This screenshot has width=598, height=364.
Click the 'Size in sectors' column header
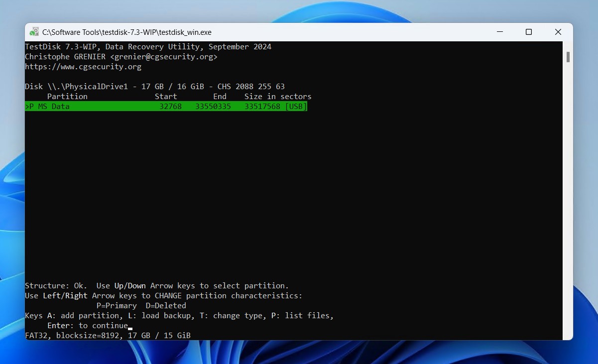[x=278, y=97]
